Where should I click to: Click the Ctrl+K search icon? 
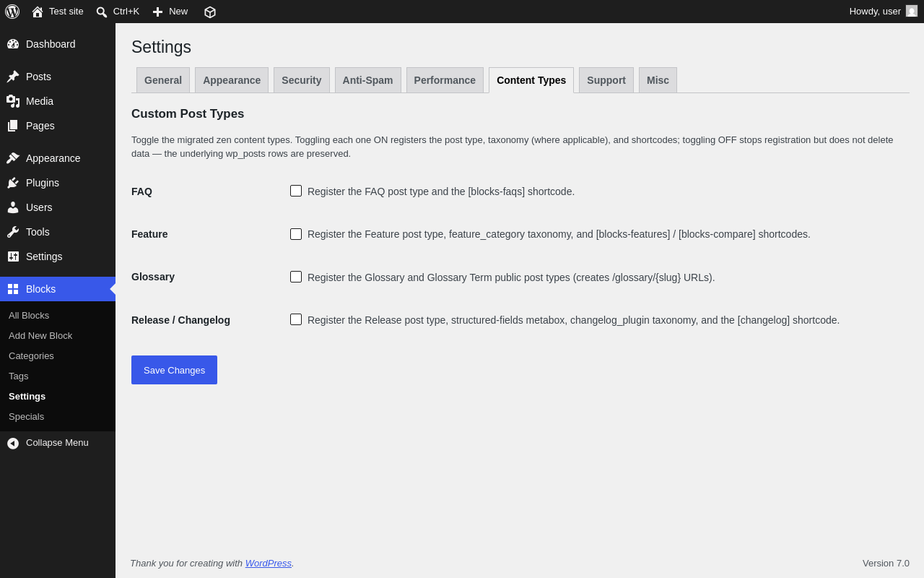[x=102, y=12]
